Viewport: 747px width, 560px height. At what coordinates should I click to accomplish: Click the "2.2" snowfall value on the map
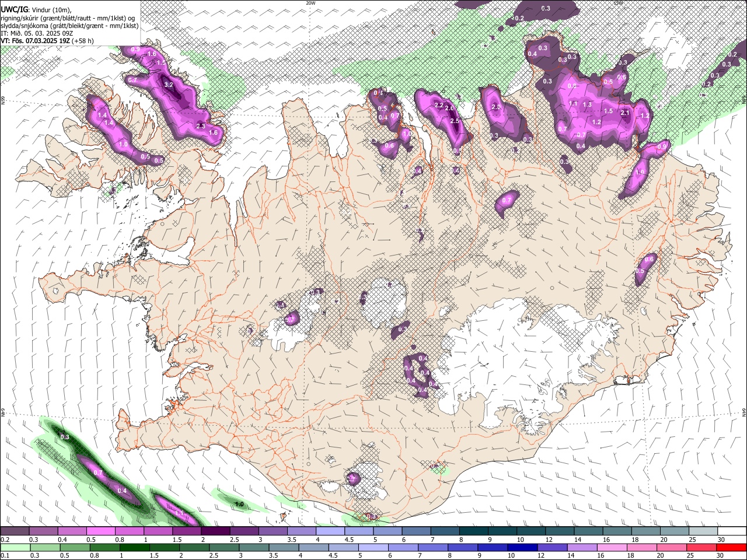point(439,105)
